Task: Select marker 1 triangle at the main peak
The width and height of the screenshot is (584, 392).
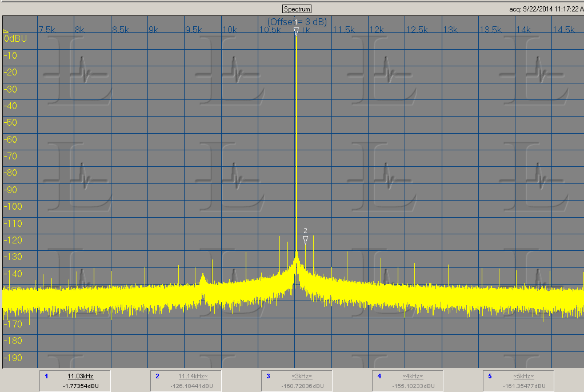Action: [296, 31]
